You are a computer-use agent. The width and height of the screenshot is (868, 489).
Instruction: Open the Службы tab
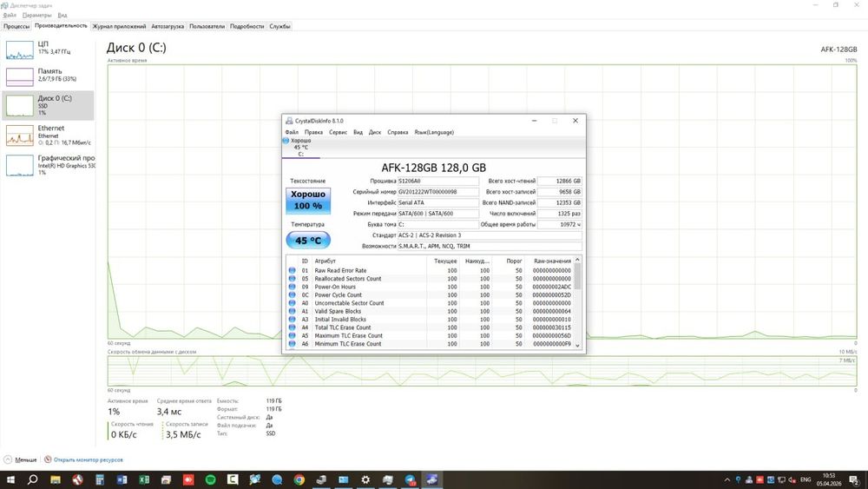280,26
